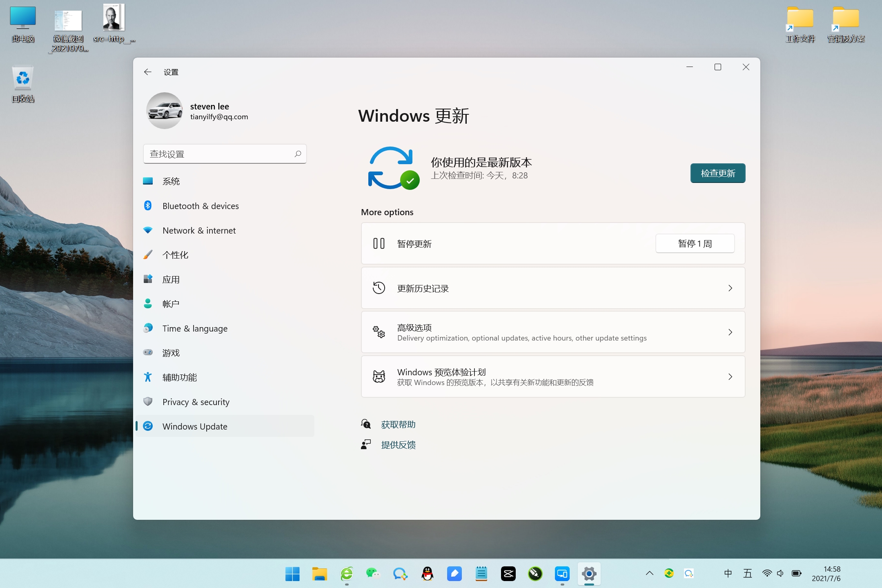Select Network & internet in sidebar

199,230
